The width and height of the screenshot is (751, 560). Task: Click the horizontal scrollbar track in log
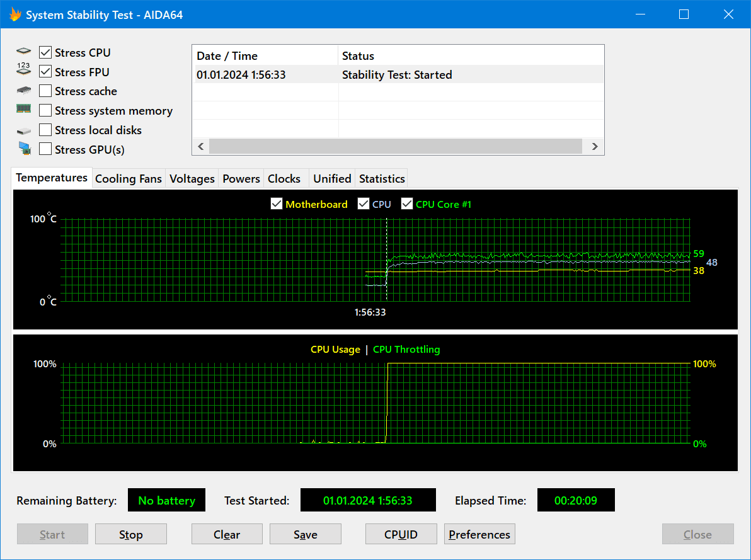(x=396, y=147)
